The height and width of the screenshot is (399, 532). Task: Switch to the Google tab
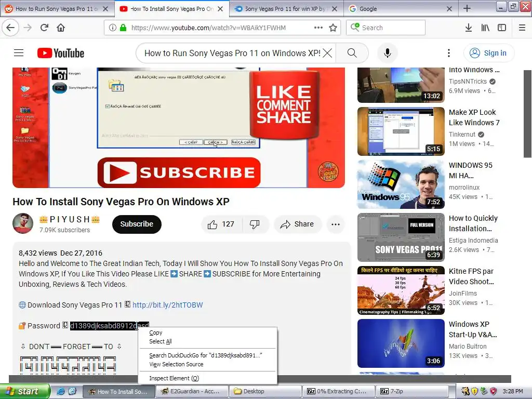pos(397,9)
